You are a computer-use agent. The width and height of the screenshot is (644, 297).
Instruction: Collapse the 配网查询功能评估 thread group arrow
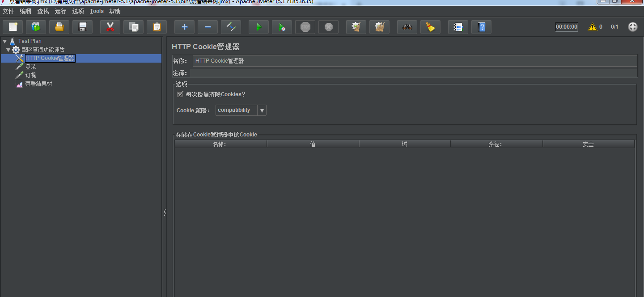[x=8, y=50]
